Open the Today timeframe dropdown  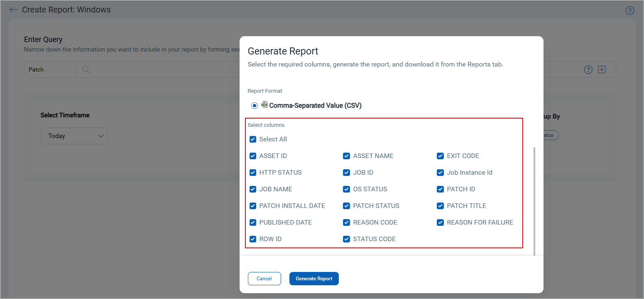[x=74, y=136]
